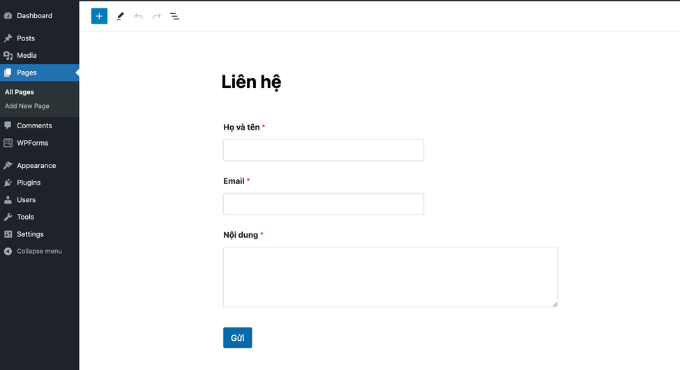Open the document overview list icon
Screen dimensions: 680x370
pyautogui.click(x=174, y=16)
